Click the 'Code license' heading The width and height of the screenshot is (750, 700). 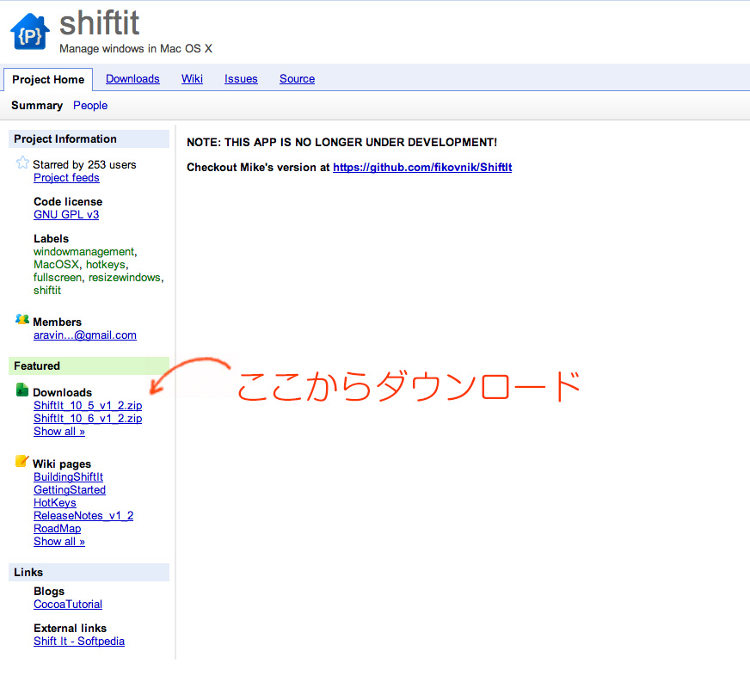pos(68,202)
